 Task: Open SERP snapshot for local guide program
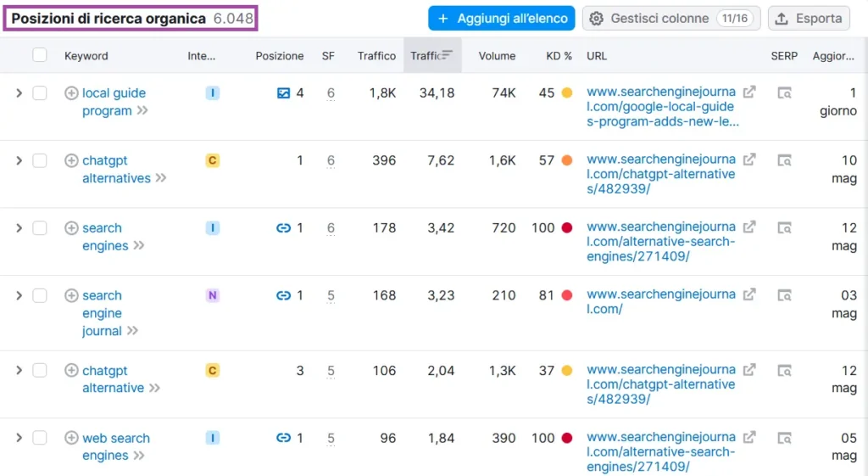click(x=785, y=93)
